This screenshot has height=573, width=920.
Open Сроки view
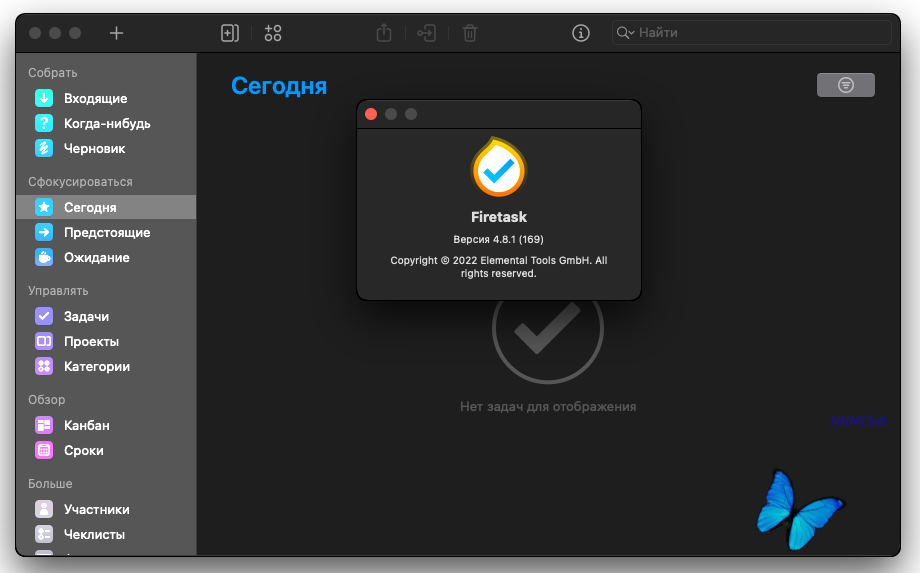point(106,450)
